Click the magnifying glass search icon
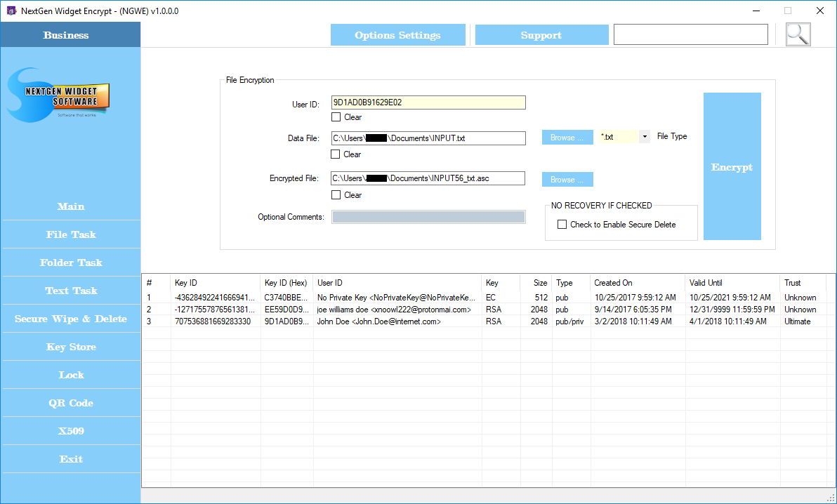This screenshot has width=837, height=504. [798, 34]
